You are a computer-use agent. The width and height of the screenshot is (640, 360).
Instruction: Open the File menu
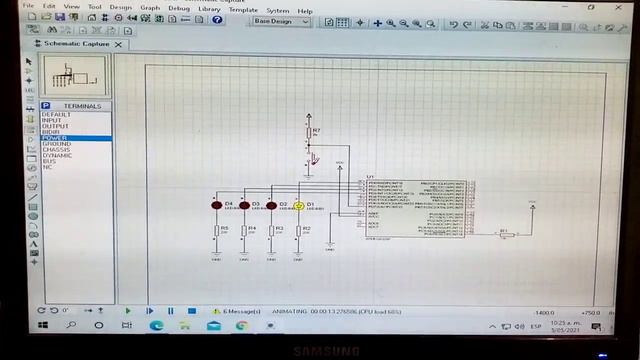(28, 6)
